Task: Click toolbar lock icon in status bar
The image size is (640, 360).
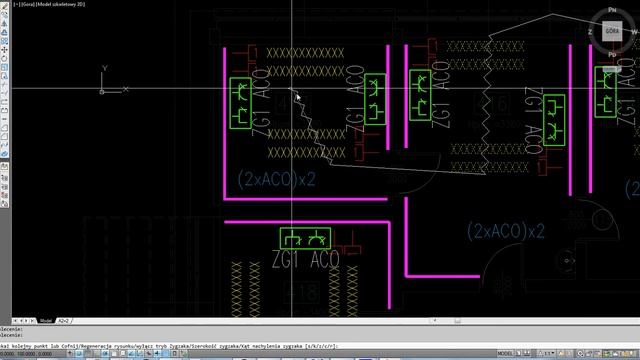Action: click(589, 353)
